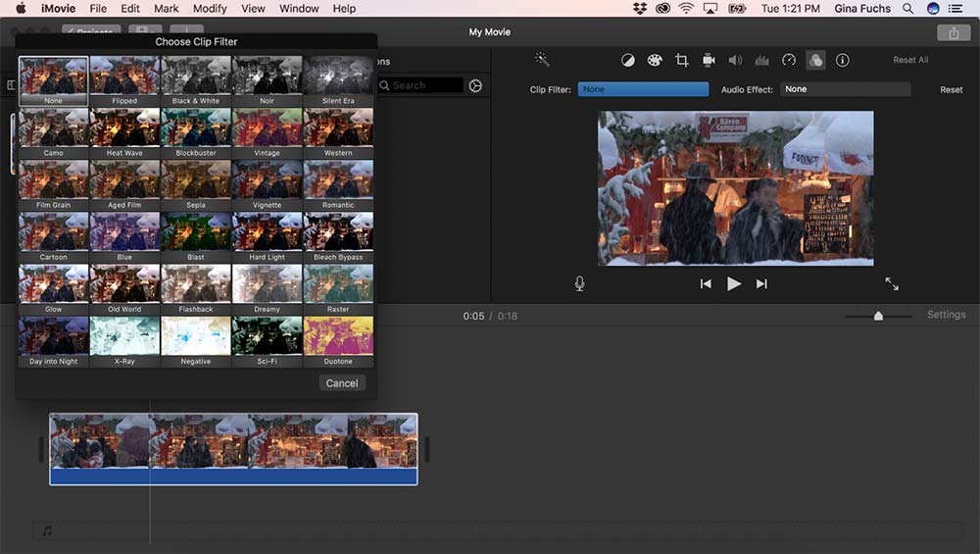The height and width of the screenshot is (554, 980).
Task: Open the Mark menu
Action: click(x=167, y=8)
